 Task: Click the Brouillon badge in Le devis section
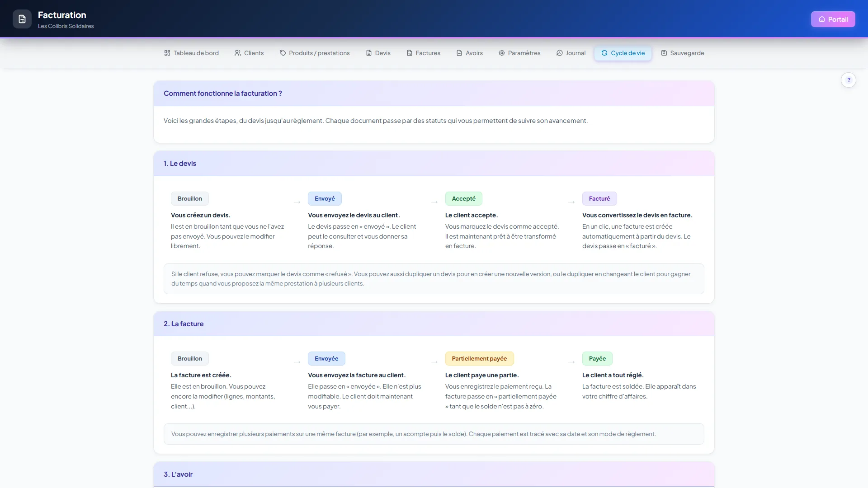pos(190,198)
